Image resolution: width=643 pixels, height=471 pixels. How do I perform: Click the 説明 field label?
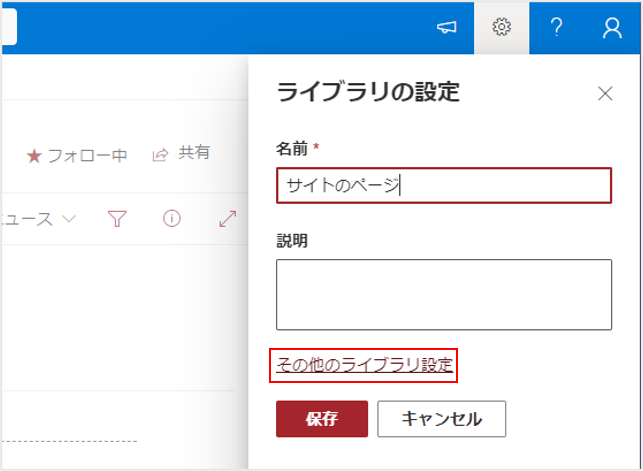click(x=291, y=241)
